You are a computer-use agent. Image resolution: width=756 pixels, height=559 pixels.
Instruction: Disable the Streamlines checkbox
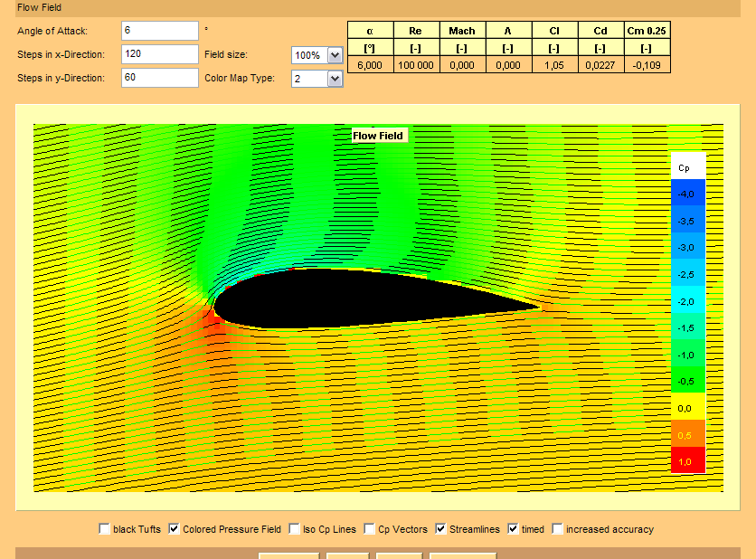[x=441, y=529]
